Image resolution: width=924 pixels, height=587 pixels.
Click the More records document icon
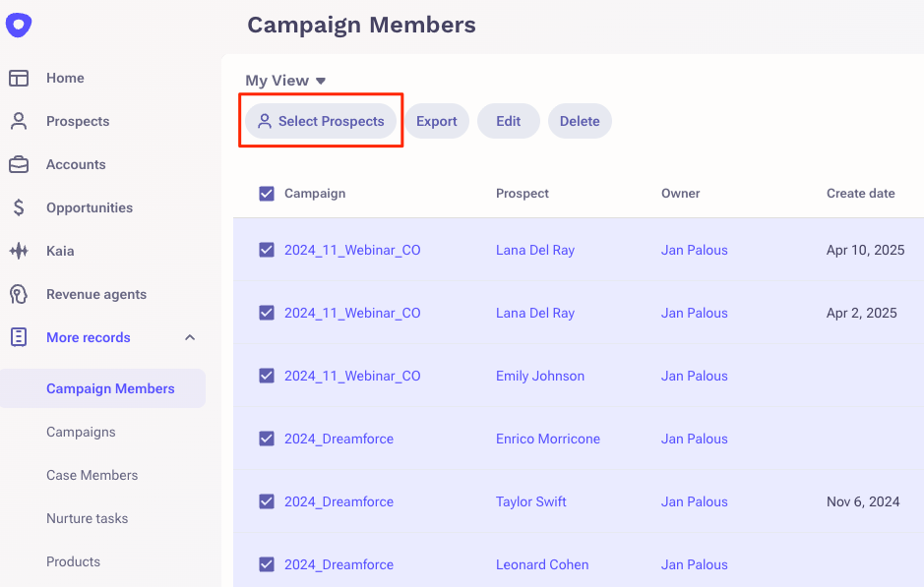(x=19, y=338)
